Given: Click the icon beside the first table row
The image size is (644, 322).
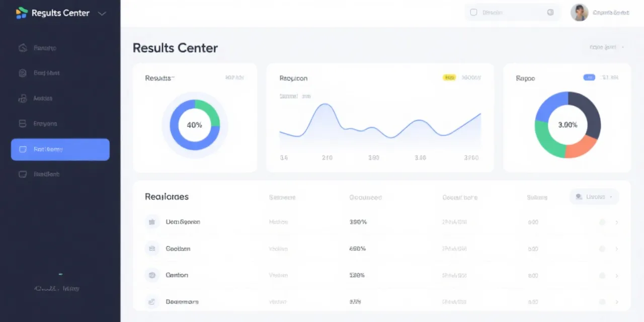Looking at the screenshot, I should [x=151, y=222].
